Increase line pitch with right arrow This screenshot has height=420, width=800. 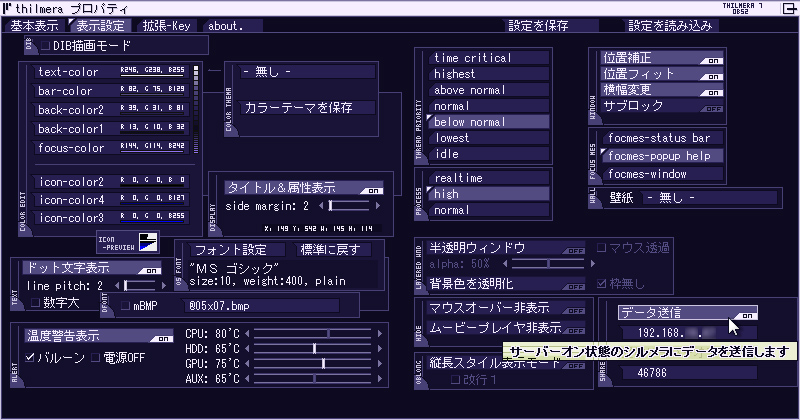coord(164,286)
